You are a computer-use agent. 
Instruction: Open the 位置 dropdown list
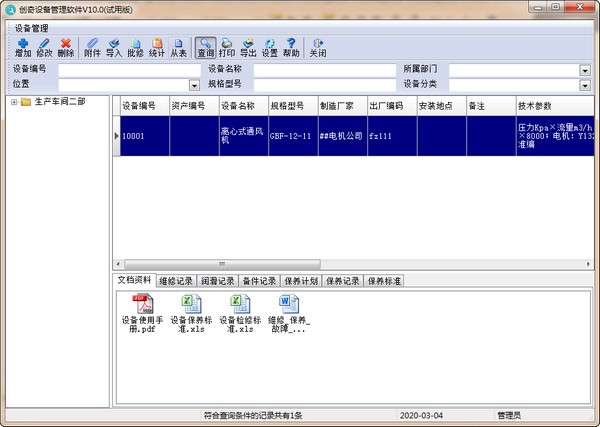195,84
